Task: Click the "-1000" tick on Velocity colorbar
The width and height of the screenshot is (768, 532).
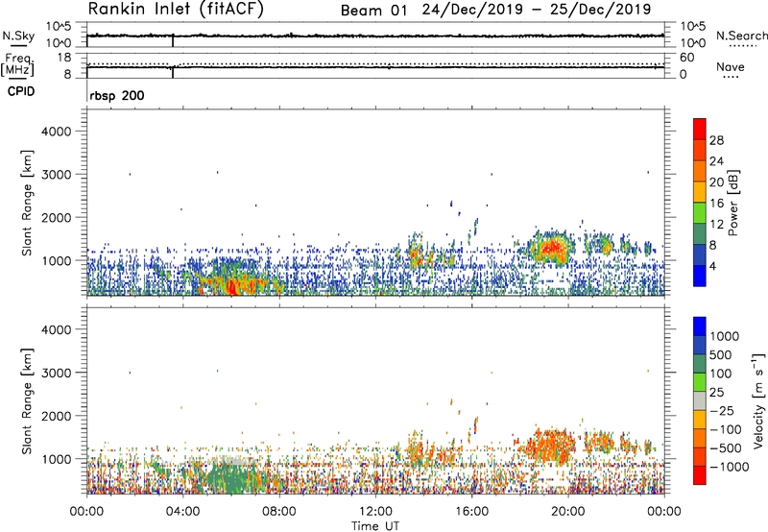Action: tap(730, 467)
